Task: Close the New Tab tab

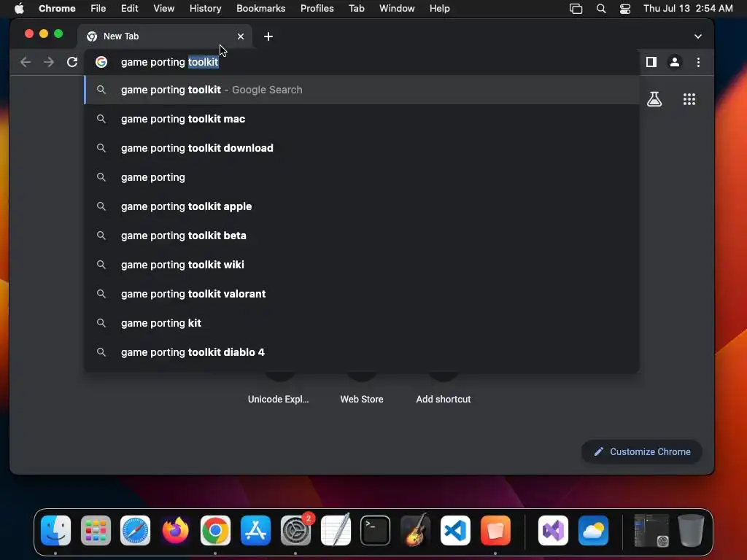Action: point(241,36)
